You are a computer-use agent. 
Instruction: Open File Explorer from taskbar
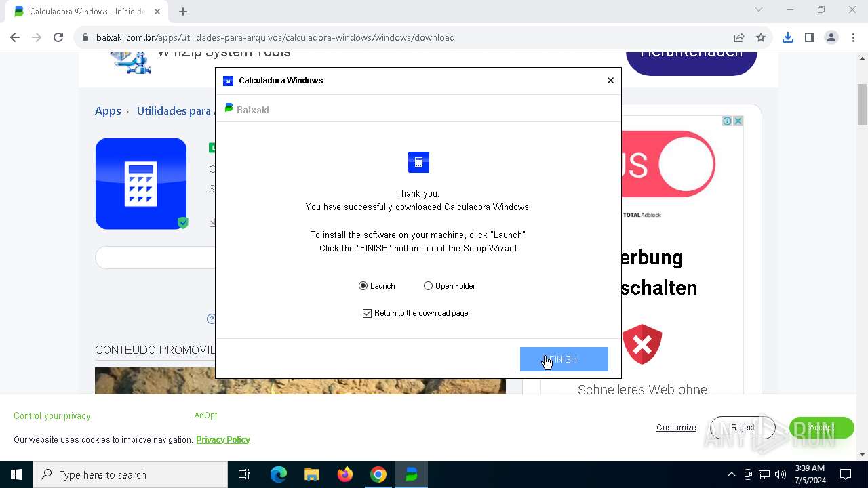[312, 474]
